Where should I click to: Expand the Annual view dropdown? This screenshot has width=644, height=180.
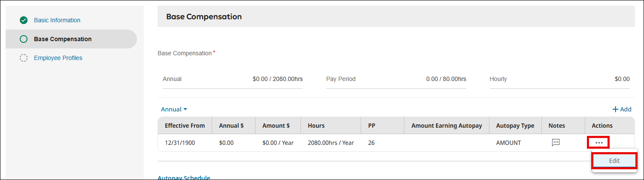174,109
